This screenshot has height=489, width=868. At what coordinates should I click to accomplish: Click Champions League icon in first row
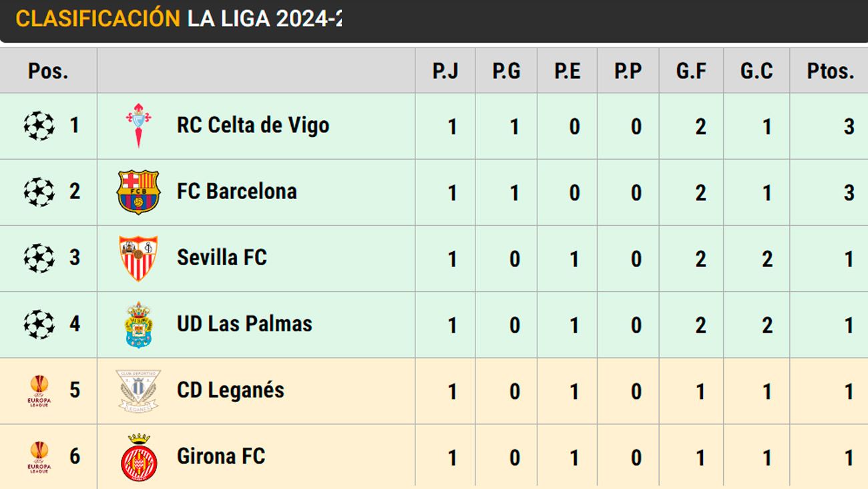tap(39, 126)
